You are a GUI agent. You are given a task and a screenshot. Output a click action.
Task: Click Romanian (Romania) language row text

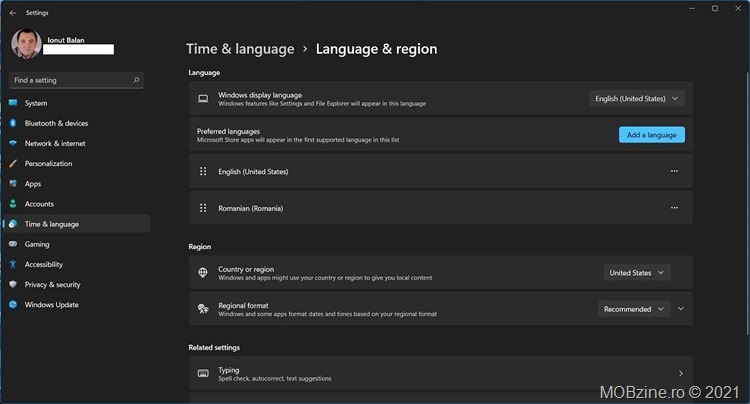pos(251,208)
